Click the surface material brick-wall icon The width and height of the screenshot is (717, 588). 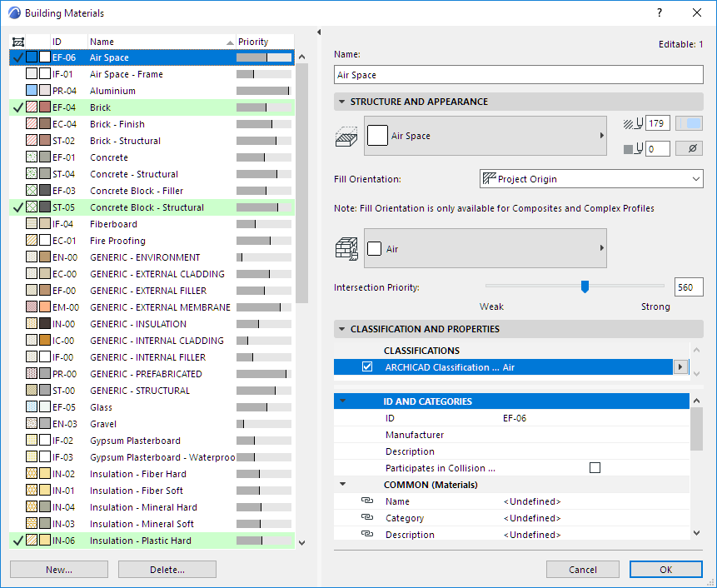point(346,248)
